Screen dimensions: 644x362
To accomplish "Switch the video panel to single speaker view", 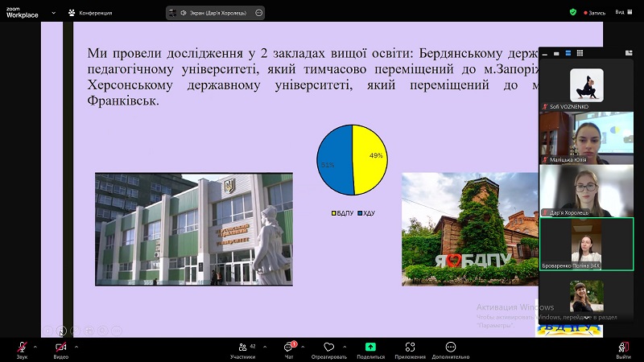I will point(556,53).
